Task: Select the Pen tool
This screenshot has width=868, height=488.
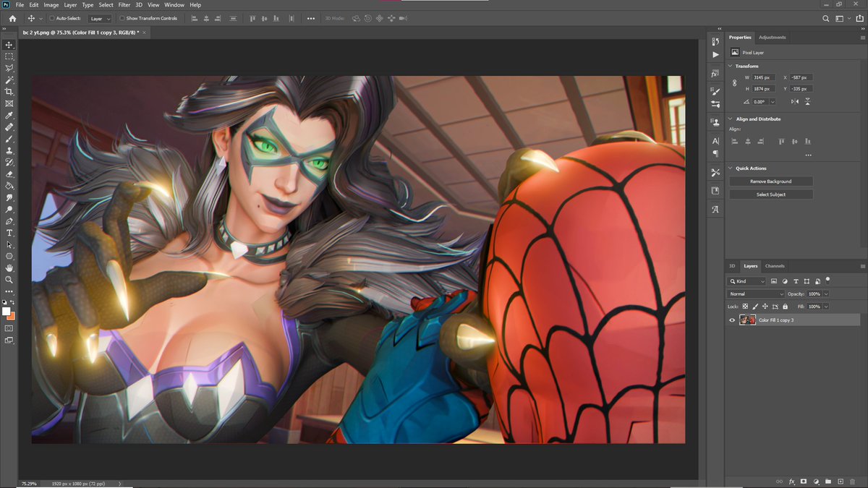Action: coord(9,221)
